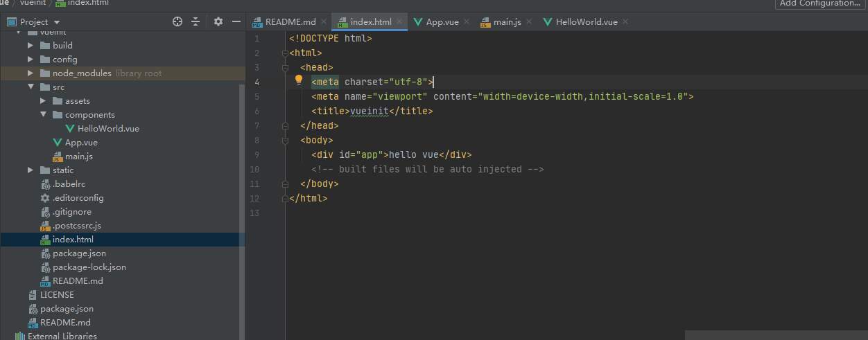Screen dimensions: 868x340
Task: Expand the static folder arrow
Action: pyautogui.click(x=31, y=170)
